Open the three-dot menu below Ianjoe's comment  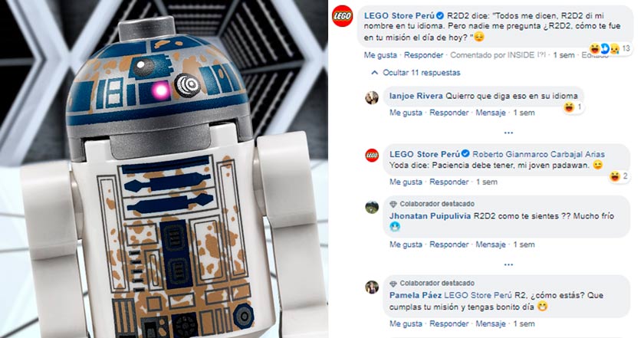click(508, 133)
